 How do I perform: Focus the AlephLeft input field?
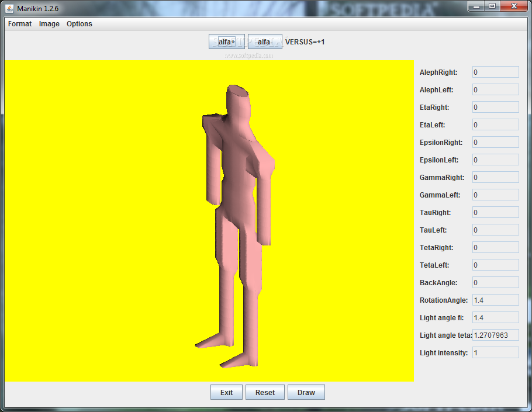[496, 90]
